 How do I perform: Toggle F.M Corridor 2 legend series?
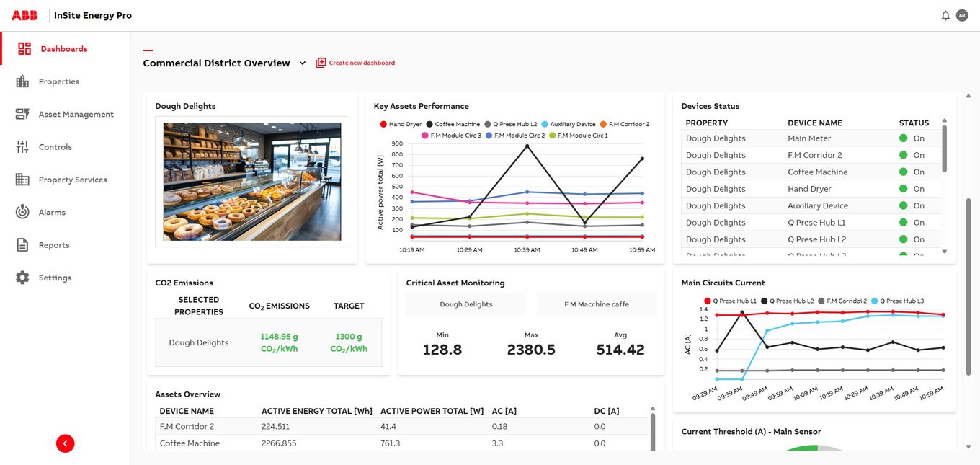point(625,124)
